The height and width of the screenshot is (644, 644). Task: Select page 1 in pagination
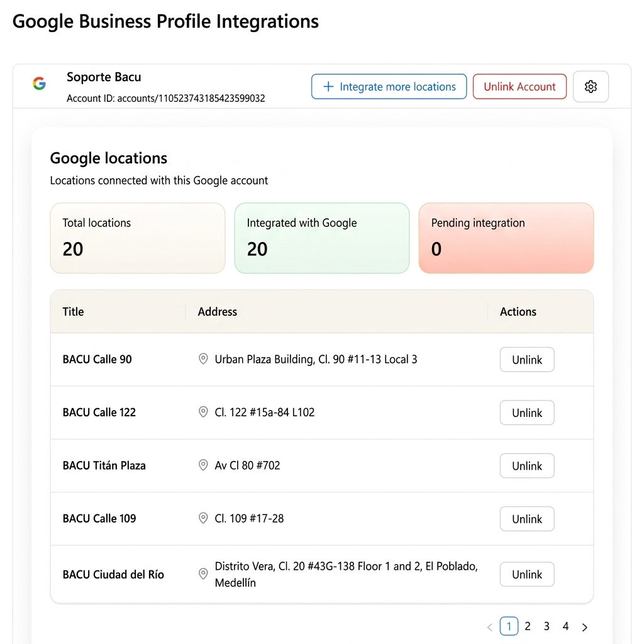click(x=509, y=626)
